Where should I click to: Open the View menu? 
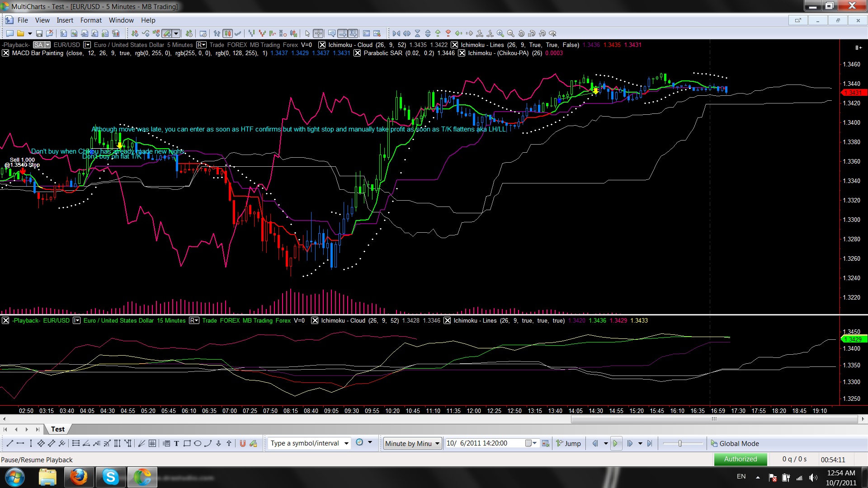point(42,20)
